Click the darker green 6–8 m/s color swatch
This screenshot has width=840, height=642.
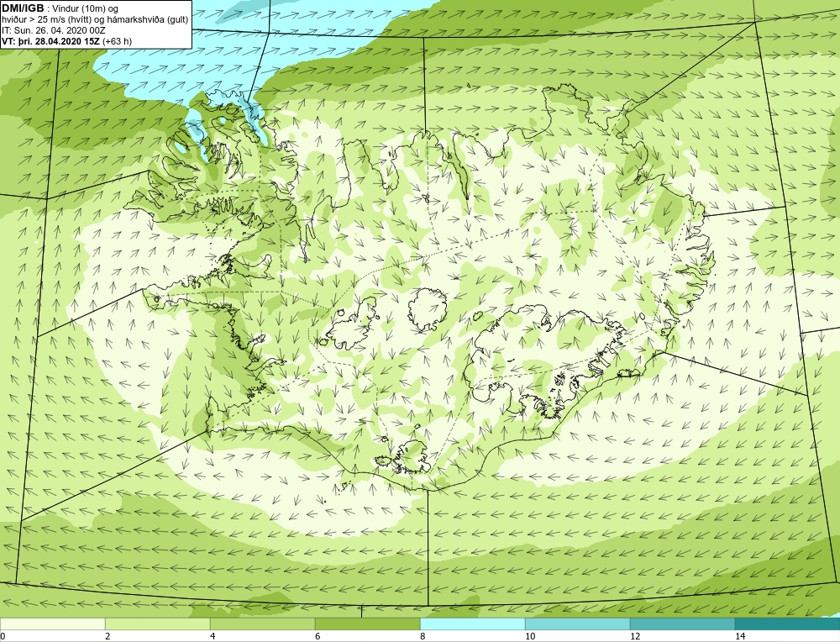(x=368, y=624)
